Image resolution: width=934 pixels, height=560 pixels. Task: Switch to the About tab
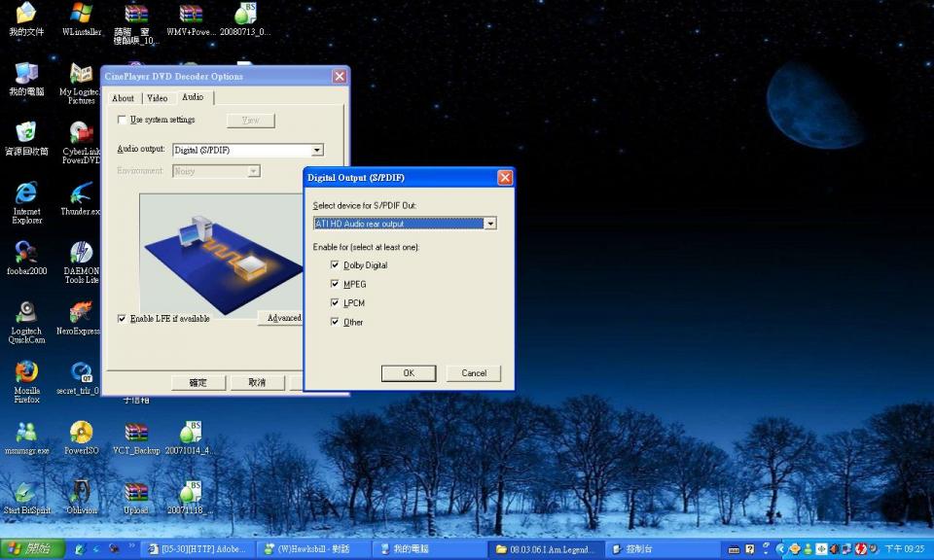[x=124, y=98]
